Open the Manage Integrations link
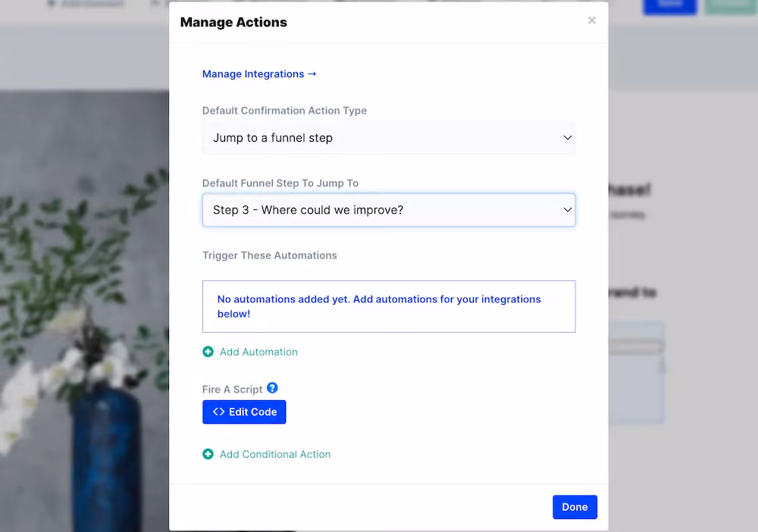This screenshot has width=758, height=532. click(259, 74)
